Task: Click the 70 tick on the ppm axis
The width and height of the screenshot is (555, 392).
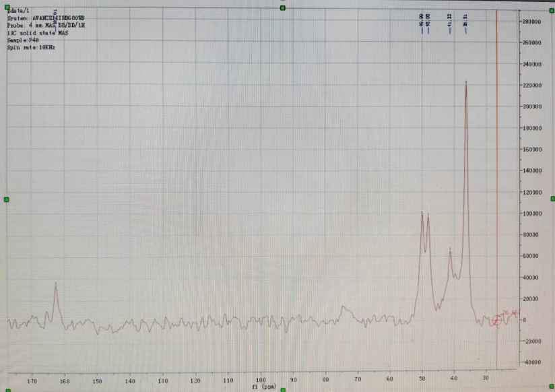Action: (x=358, y=379)
